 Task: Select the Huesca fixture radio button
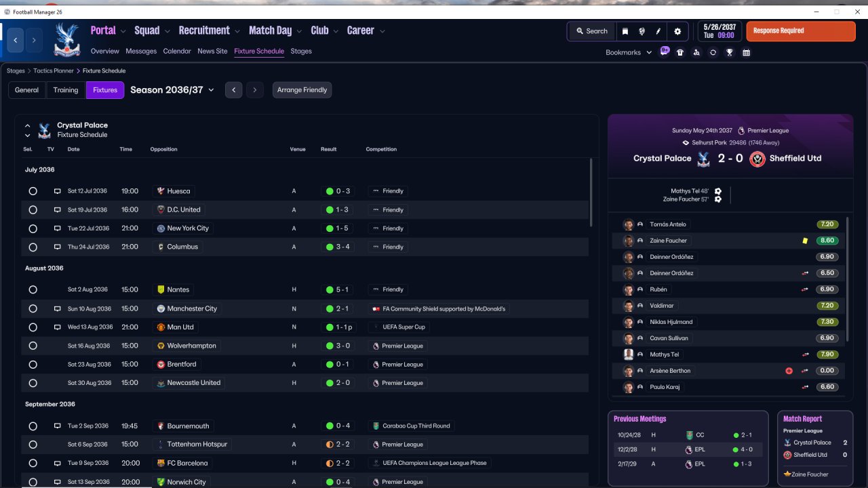[33, 191]
